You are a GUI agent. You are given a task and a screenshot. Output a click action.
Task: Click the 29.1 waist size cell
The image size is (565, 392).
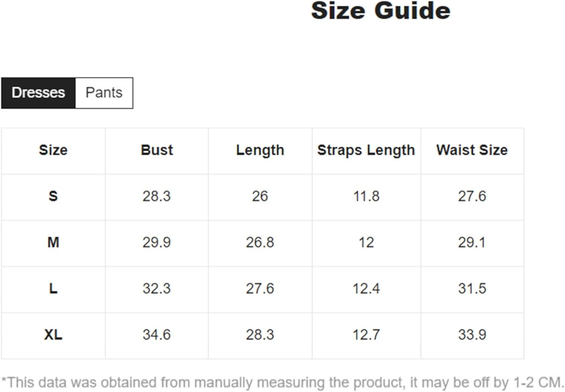472,243
